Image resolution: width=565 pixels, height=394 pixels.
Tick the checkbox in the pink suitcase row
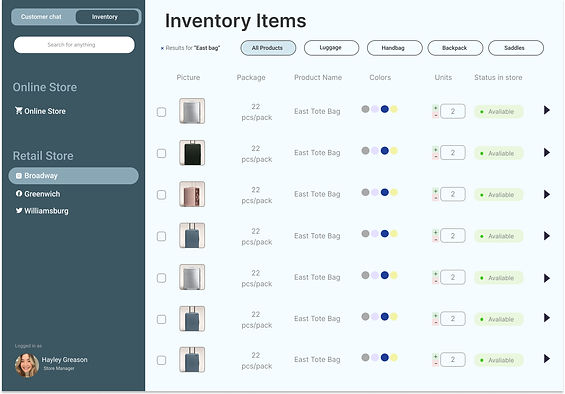click(161, 195)
